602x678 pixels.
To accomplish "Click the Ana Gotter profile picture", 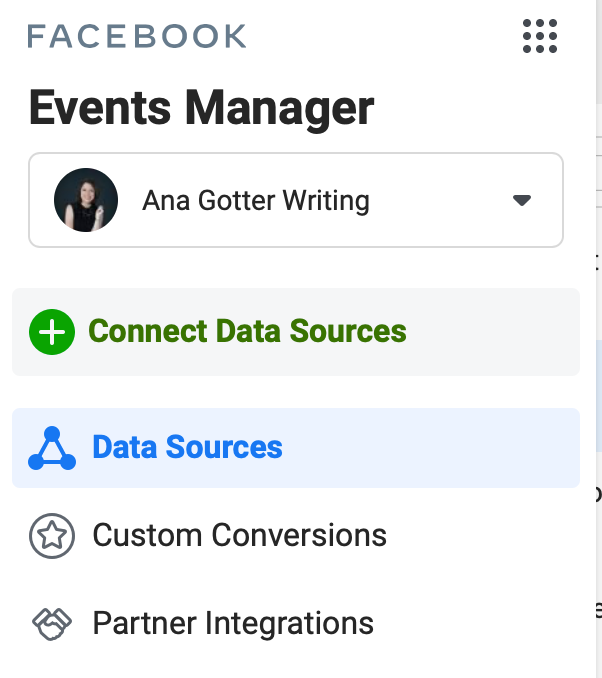I will tap(85, 200).
